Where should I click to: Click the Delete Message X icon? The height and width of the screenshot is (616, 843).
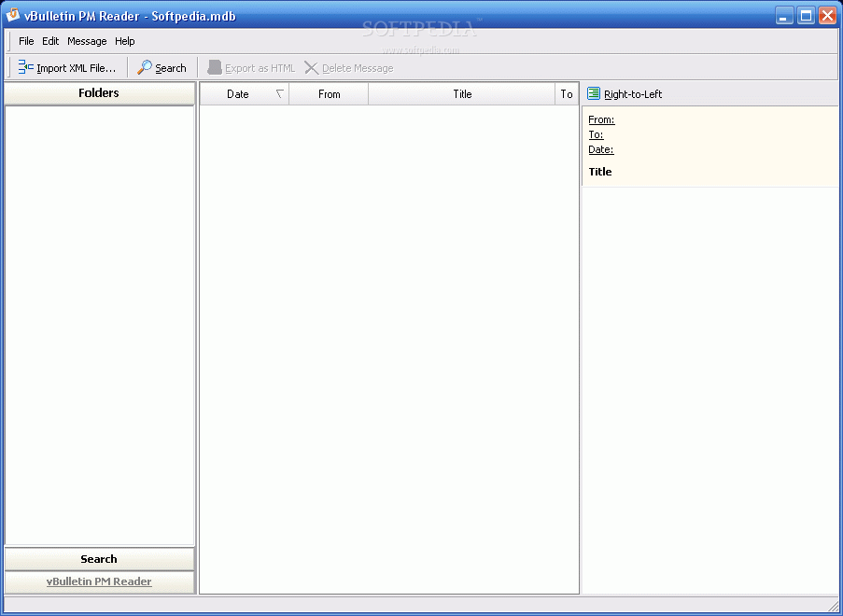click(311, 68)
